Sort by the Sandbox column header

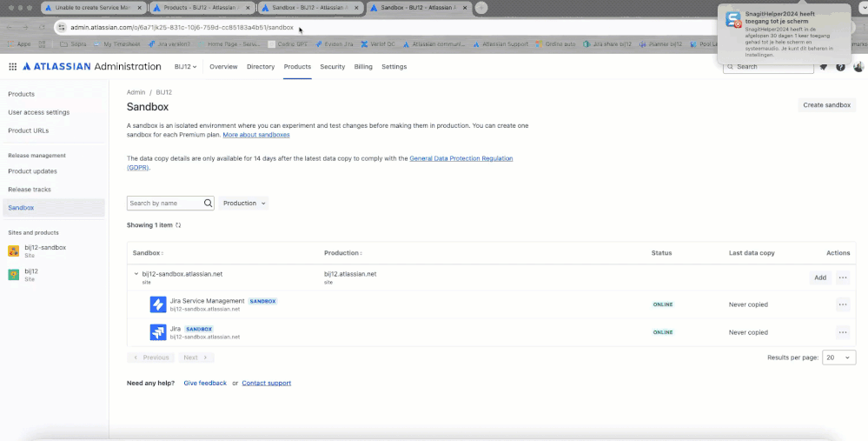click(x=148, y=253)
